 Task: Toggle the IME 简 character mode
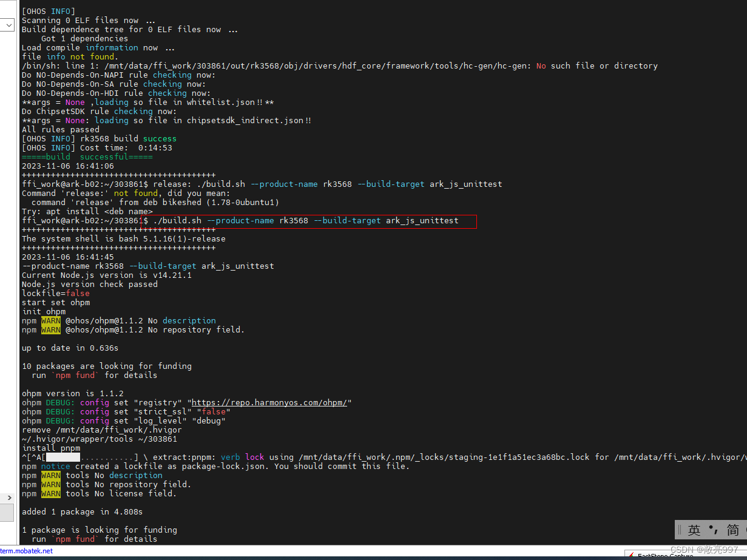pos(733,530)
